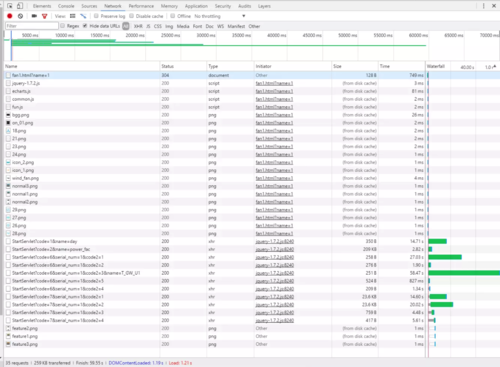500x367 pixels.
Task: Open the Security tab
Action: point(223,6)
